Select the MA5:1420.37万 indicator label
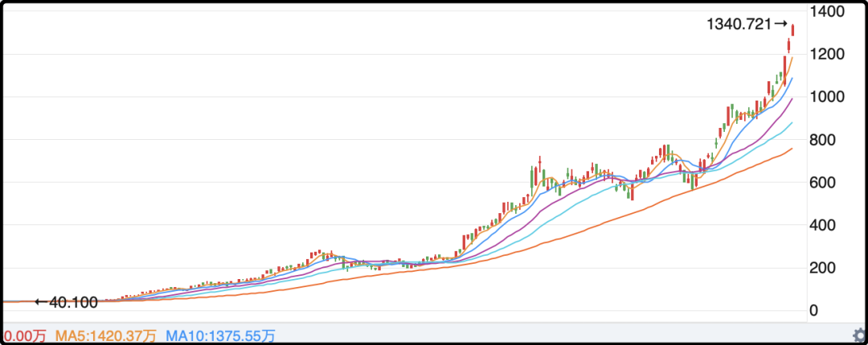This screenshot has width=868, height=345. 106,335
